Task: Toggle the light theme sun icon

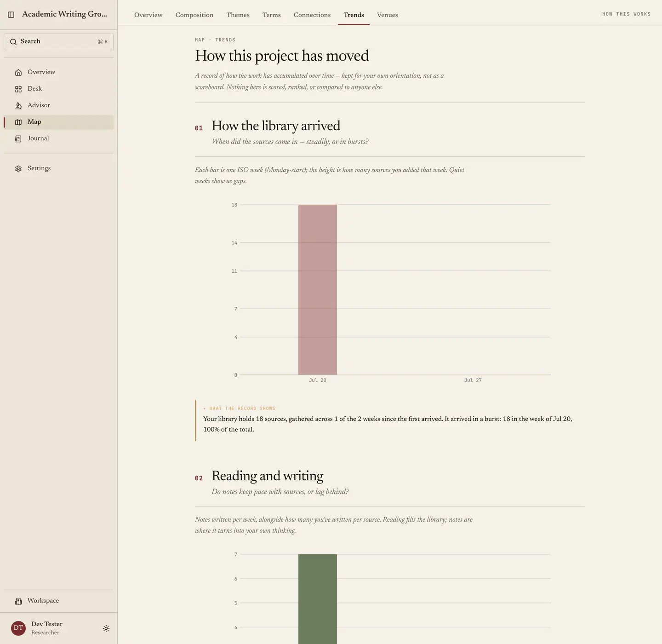Action: [x=106, y=628]
